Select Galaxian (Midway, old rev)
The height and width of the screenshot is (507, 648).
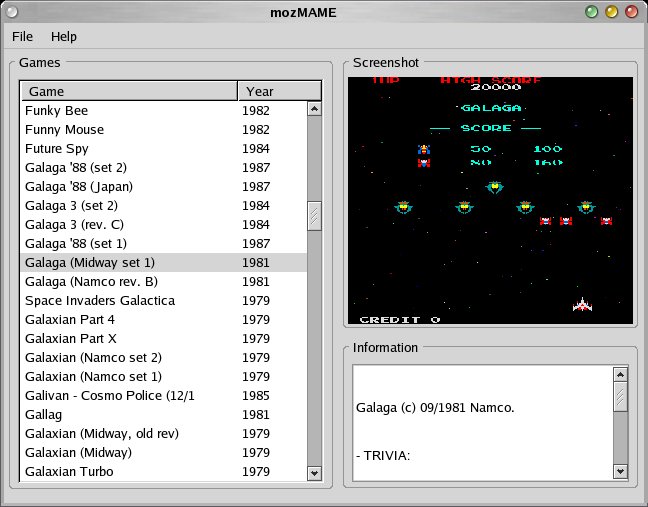point(164,433)
